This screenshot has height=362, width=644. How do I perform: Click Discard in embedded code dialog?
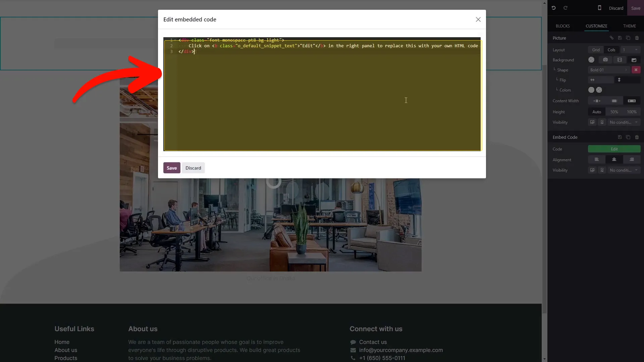[193, 168]
